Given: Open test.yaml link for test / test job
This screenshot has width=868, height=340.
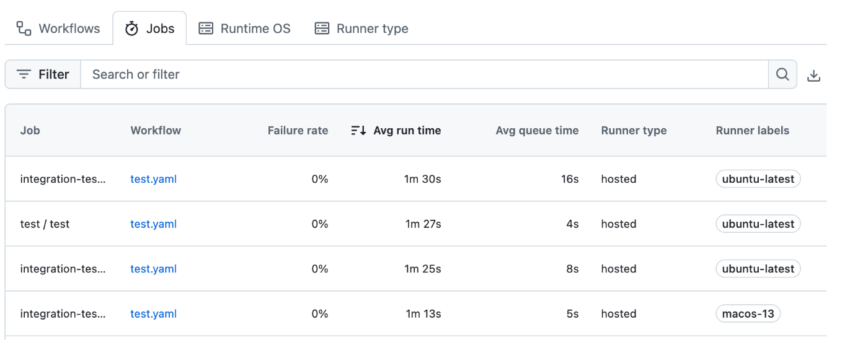Looking at the screenshot, I should pos(153,224).
